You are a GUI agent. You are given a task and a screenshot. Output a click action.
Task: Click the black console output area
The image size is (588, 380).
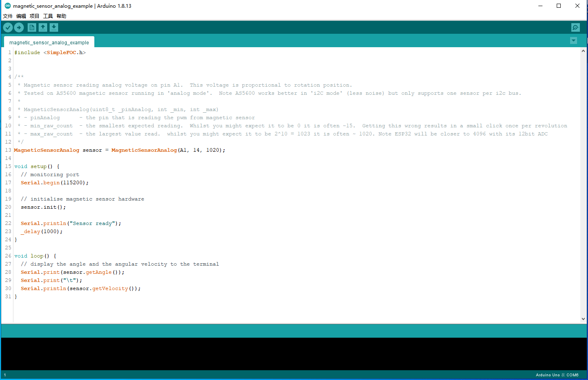[294, 354]
